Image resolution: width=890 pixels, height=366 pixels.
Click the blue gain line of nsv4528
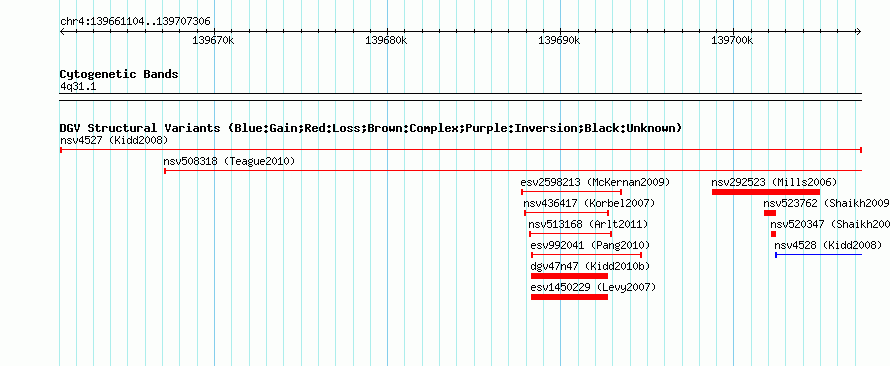[818, 255]
